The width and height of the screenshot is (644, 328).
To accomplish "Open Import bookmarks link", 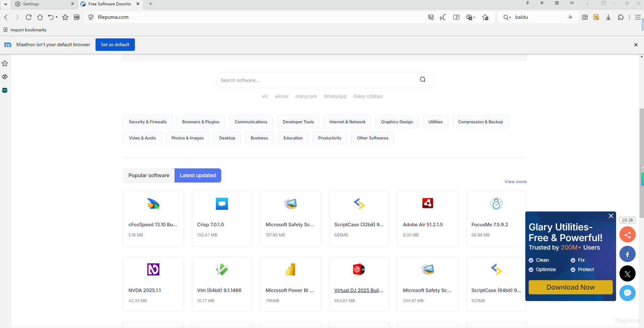I will tap(25, 30).
